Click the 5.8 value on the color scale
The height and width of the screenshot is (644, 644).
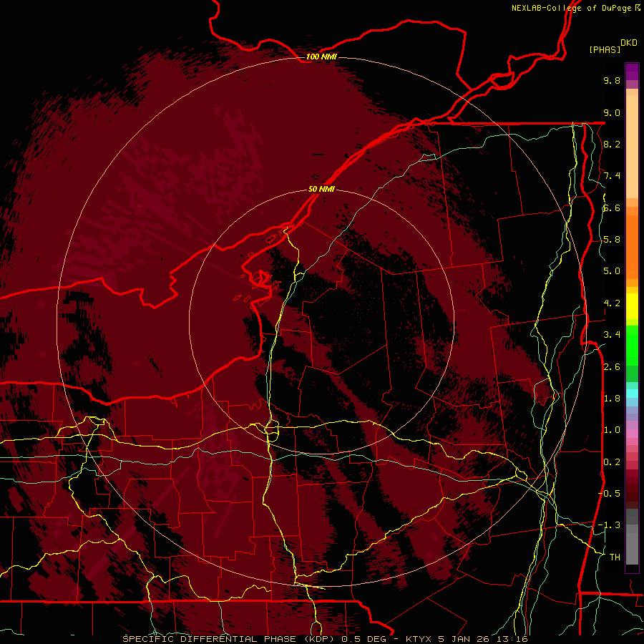(x=612, y=240)
